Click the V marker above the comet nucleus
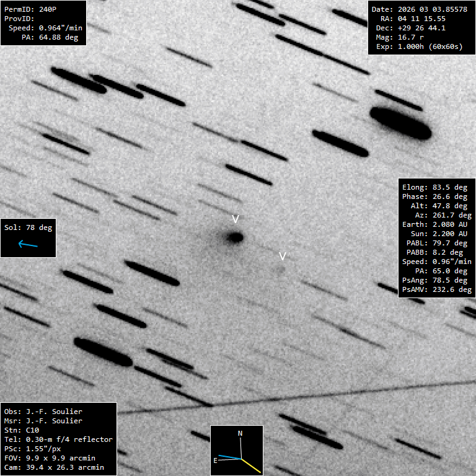This screenshot has width=476, height=476. (235, 219)
